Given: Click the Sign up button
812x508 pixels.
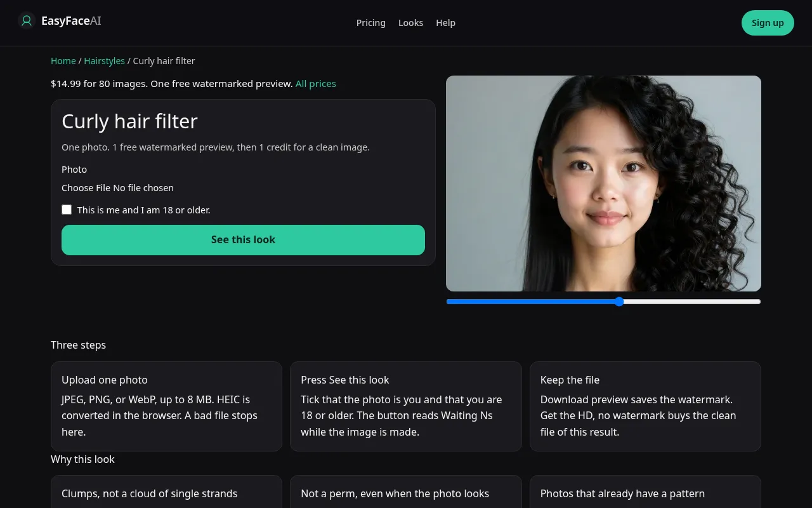Looking at the screenshot, I should (768, 23).
